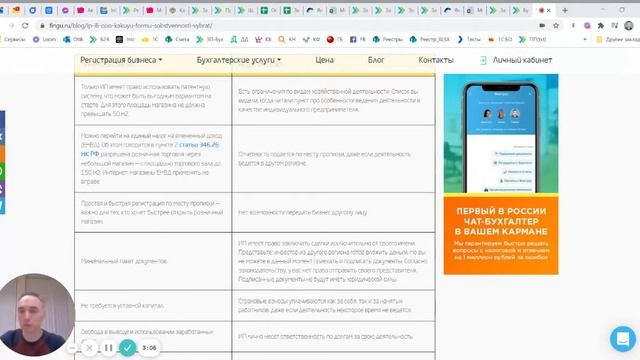Open the Цена page
Viewport: 640px width, 360px height.
point(324,60)
